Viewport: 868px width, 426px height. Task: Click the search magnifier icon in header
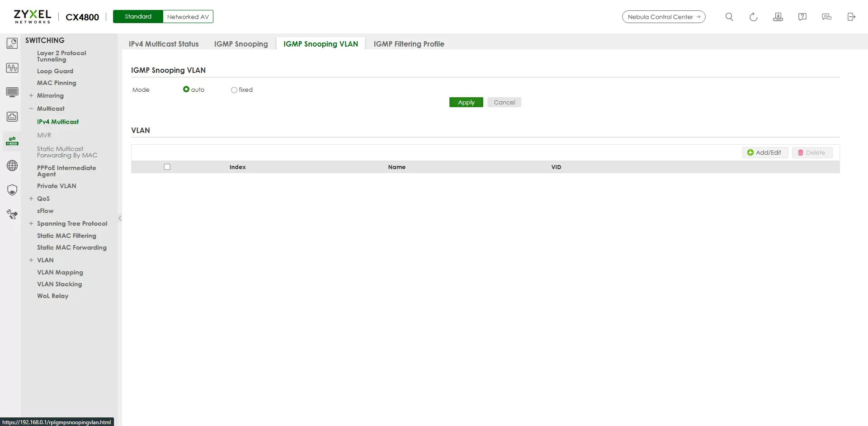tap(729, 17)
